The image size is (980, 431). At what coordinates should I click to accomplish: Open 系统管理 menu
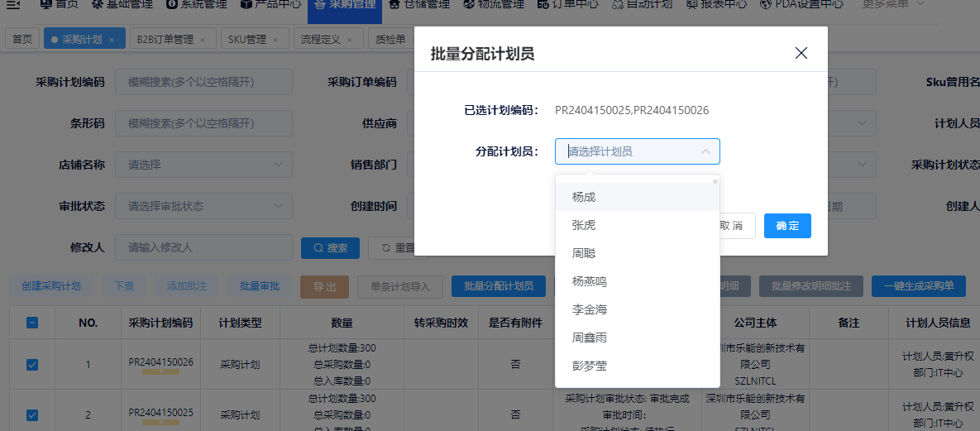click(x=197, y=4)
